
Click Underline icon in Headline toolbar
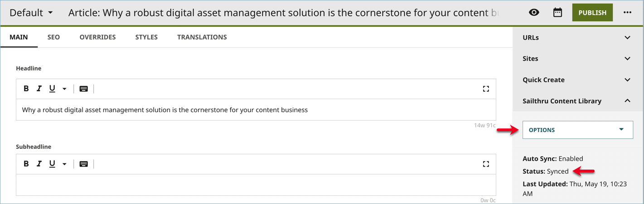(52, 89)
